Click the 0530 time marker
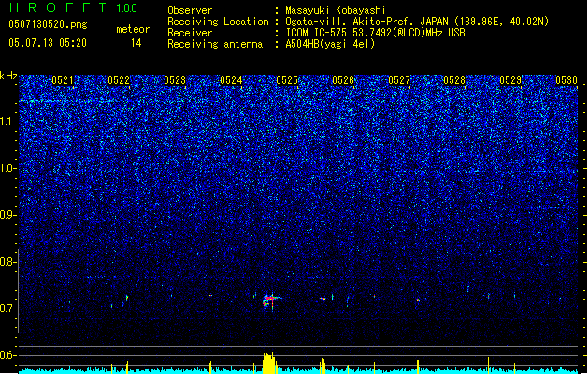The width and height of the screenshot is (588, 374). [x=566, y=80]
